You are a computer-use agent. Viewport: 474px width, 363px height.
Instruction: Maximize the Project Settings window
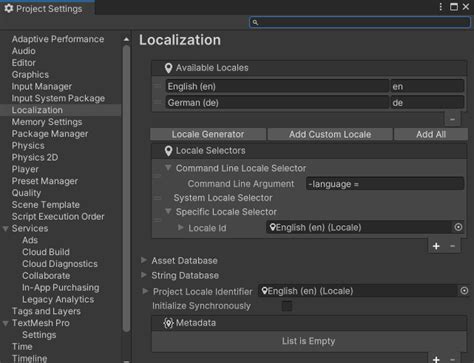click(454, 7)
